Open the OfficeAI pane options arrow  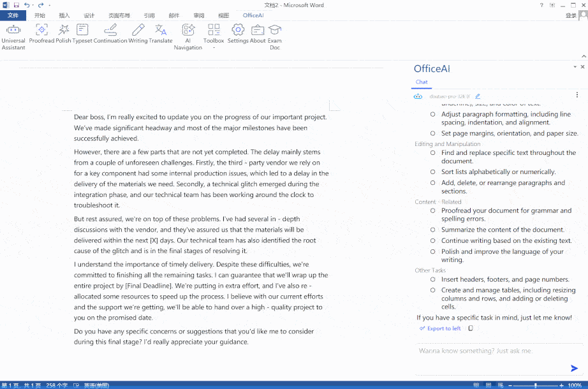click(x=574, y=67)
